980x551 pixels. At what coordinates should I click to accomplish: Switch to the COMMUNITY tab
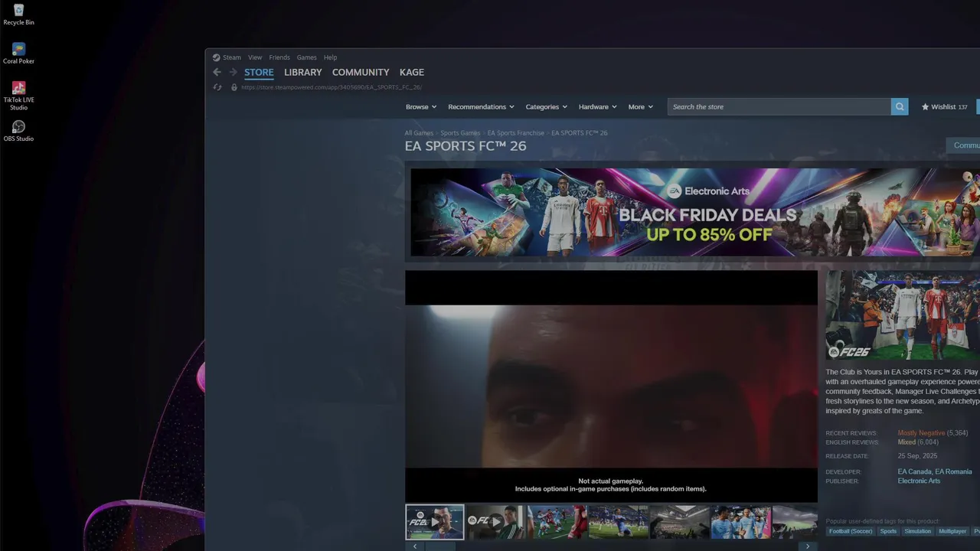coord(361,72)
